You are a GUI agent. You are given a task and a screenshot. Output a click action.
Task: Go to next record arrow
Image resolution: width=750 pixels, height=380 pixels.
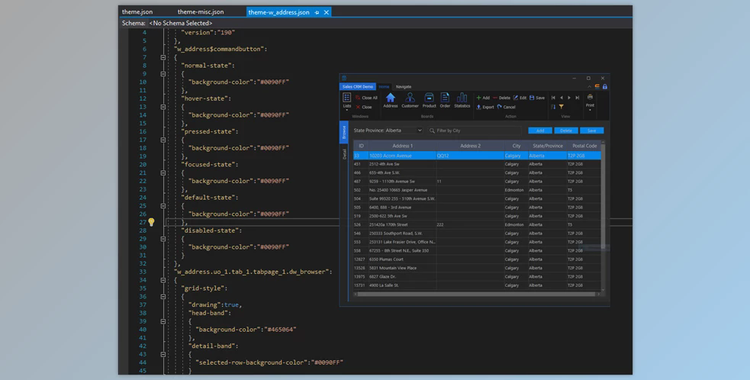[569, 98]
